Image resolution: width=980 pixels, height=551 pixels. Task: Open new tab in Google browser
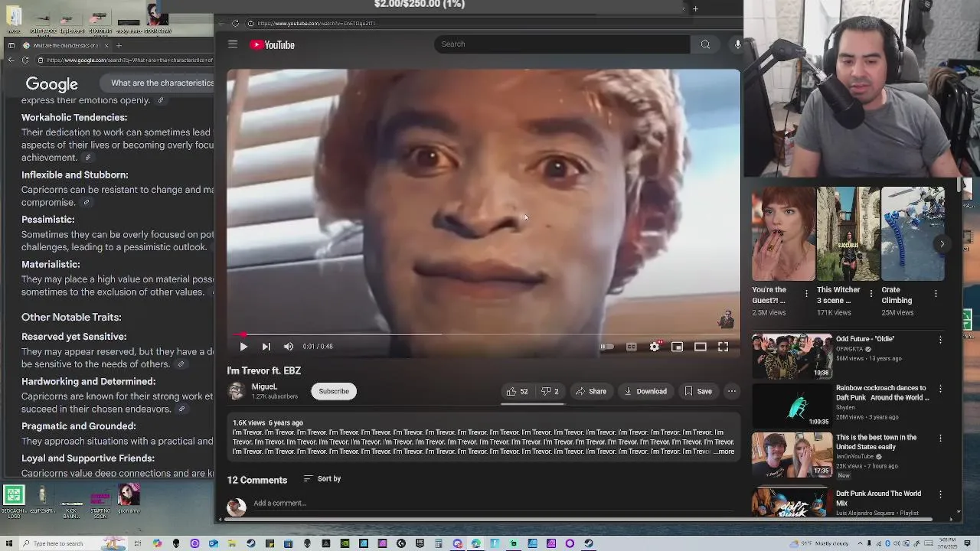(x=119, y=46)
